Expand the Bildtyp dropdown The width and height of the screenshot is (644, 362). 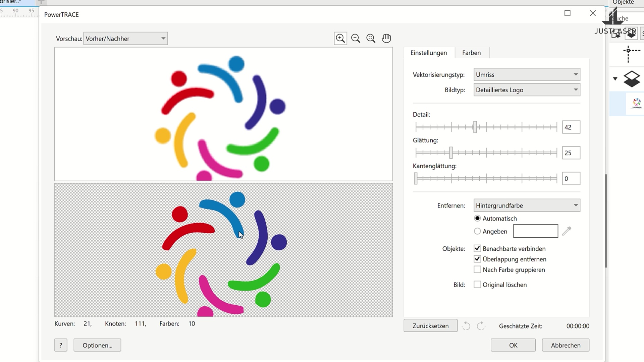(x=527, y=90)
